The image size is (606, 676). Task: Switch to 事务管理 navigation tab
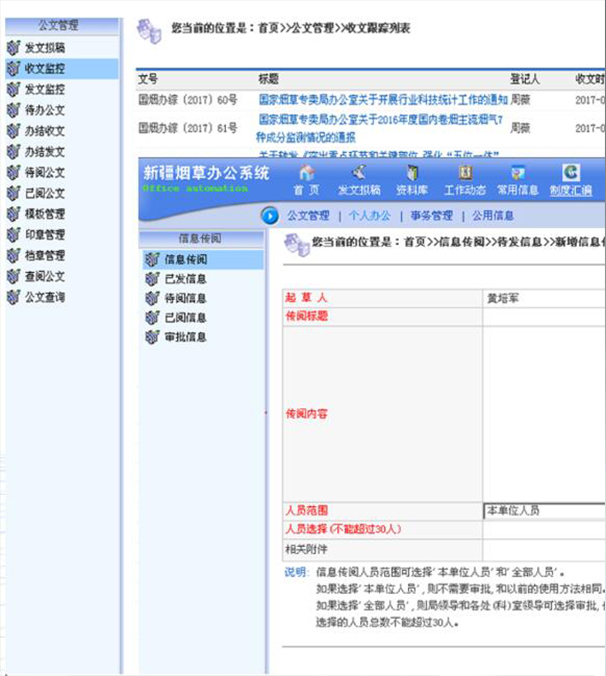(431, 216)
